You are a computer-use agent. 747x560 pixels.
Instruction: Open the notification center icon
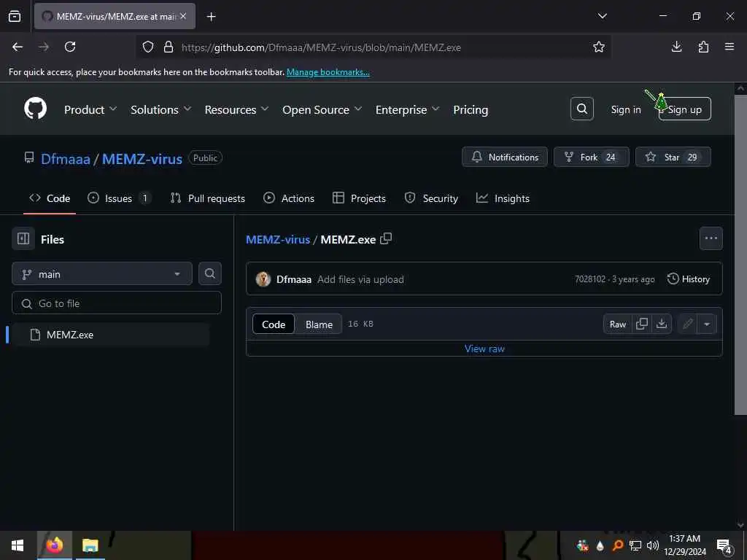tap(724, 546)
